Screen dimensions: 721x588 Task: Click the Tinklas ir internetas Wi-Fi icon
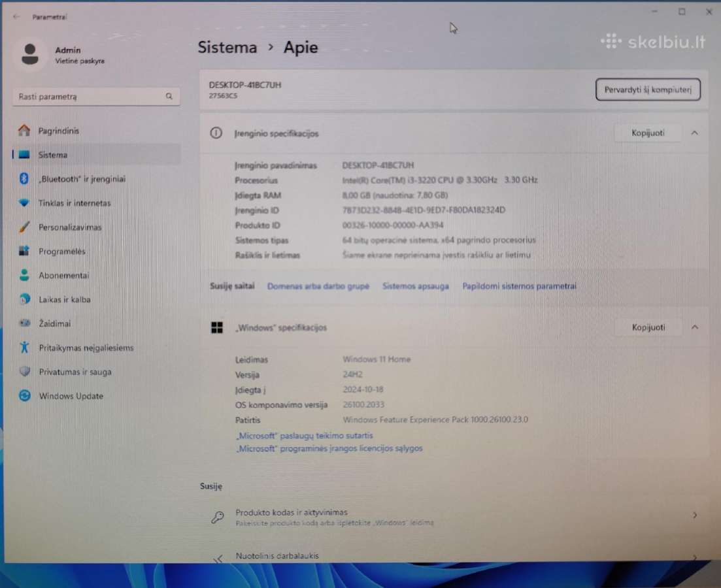pos(24,203)
